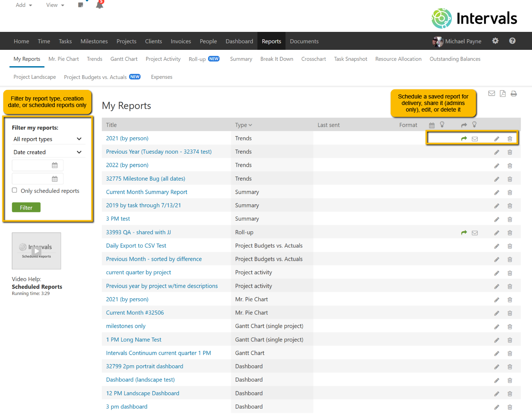Print the My Reports page
532x418 pixels.
[x=514, y=94]
